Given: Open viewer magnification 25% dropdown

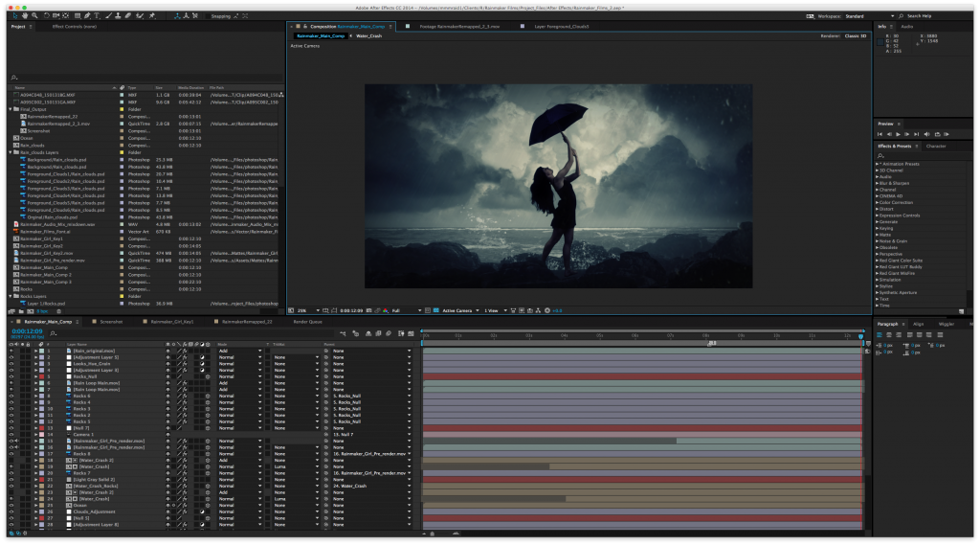Looking at the screenshot, I should (x=308, y=310).
